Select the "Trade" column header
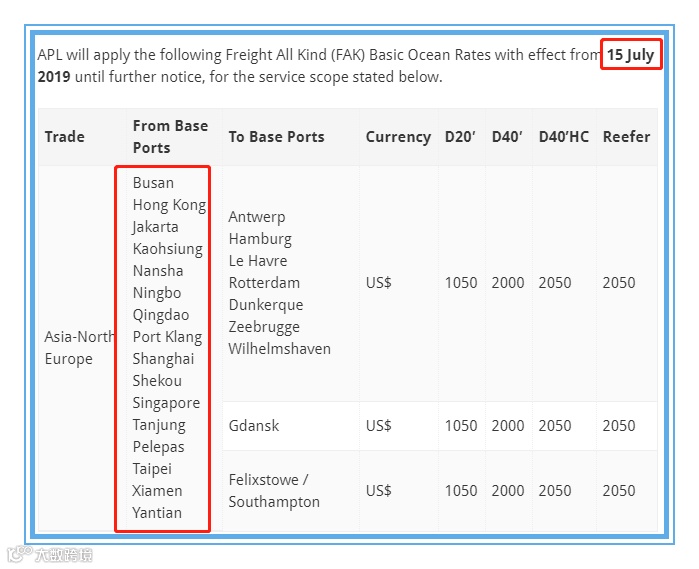 pyautogui.click(x=65, y=137)
